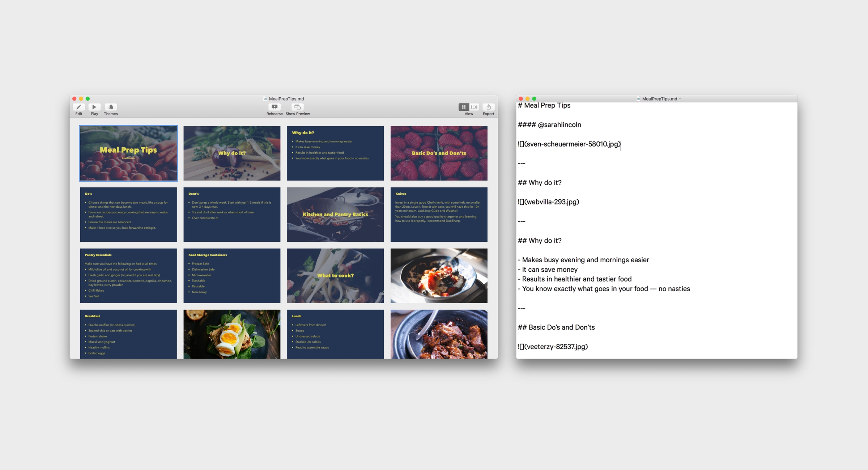
Task: Switch to single slide view
Action: [474, 107]
